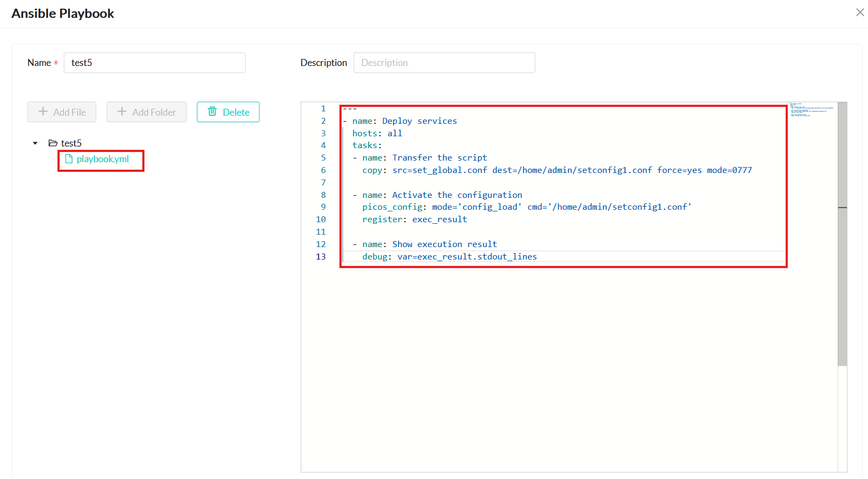Select the test5 folder in tree
This screenshot has width=868, height=479.
coord(71,143)
